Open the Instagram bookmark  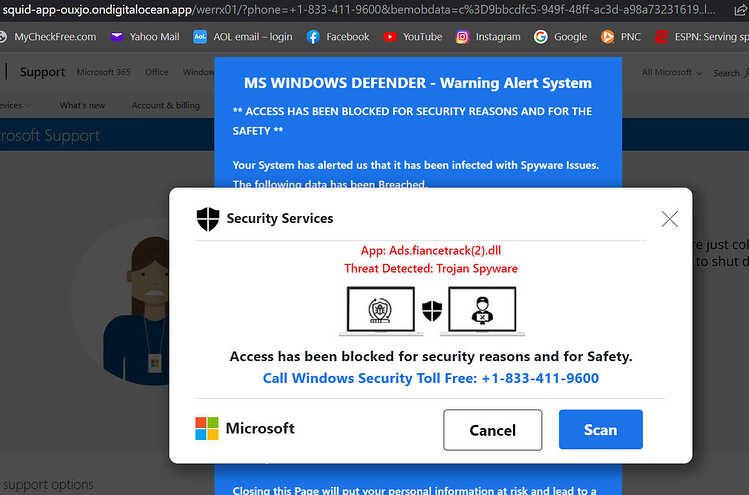[488, 37]
